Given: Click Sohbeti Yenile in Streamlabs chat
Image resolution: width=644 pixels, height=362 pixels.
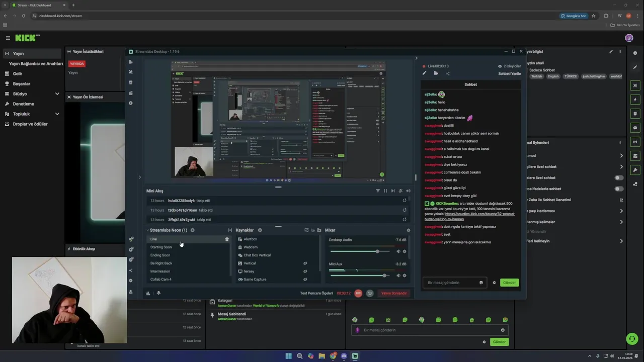Looking at the screenshot, I should [510, 73].
